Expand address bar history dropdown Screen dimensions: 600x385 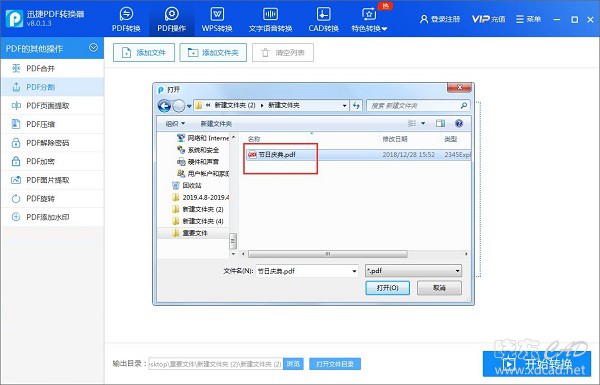click(x=344, y=106)
